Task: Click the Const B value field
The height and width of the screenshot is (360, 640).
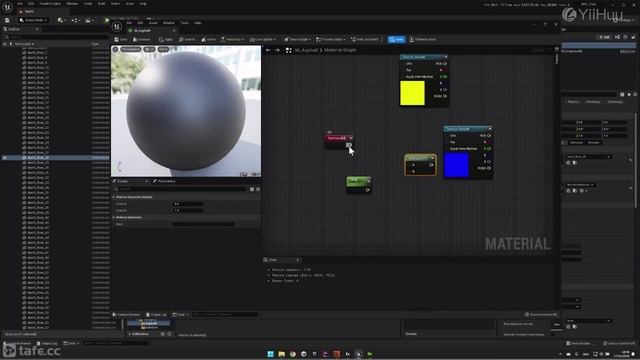Action: click(x=188, y=211)
